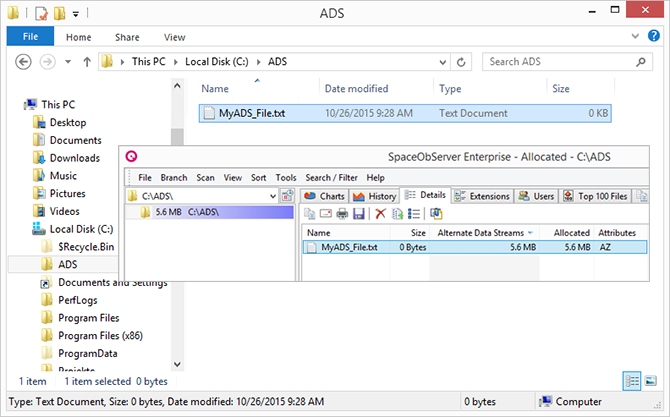Click the list view options icon
This screenshot has height=417, width=670.
pos(414,213)
